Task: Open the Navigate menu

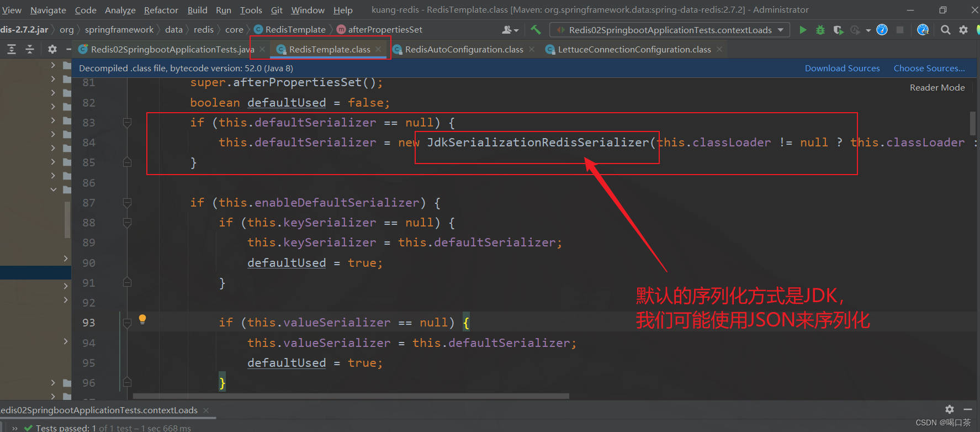Action: tap(48, 10)
